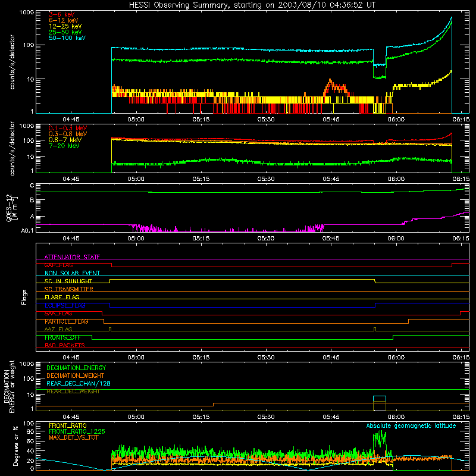Select the 50-100 keV legend label
The height and width of the screenshot is (476, 476).
click(67, 38)
